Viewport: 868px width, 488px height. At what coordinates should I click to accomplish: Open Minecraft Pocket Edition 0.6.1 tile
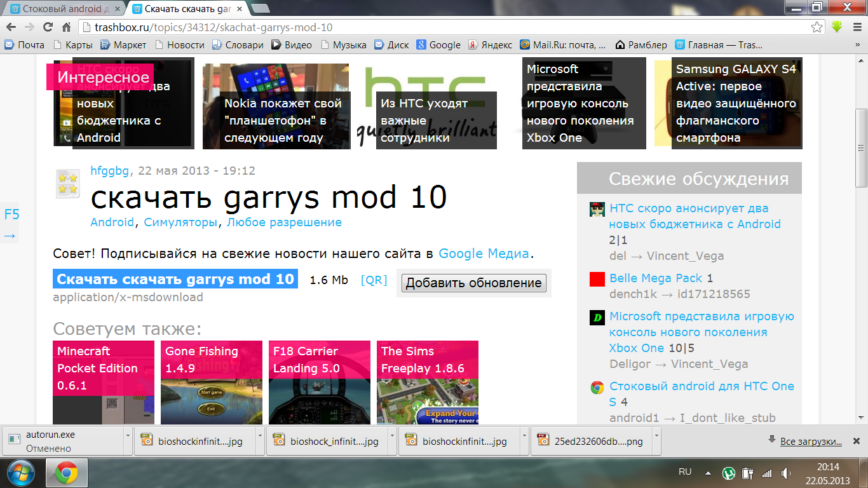[104, 382]
